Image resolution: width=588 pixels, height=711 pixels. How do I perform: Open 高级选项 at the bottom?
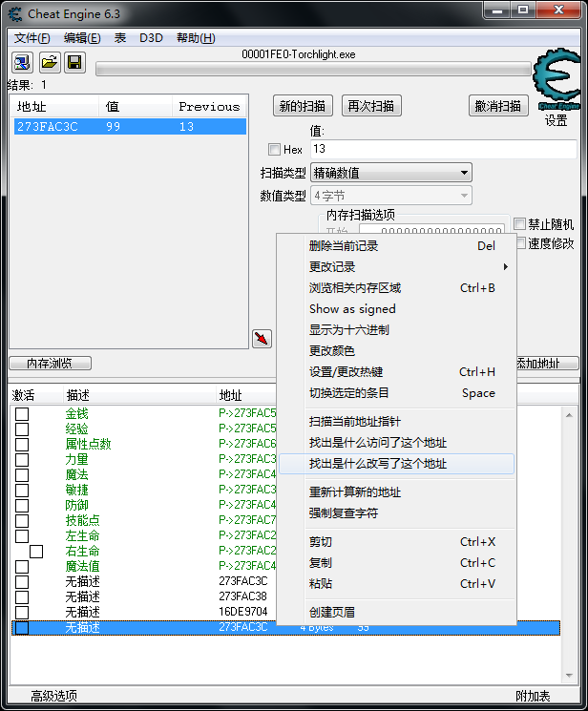[53, 696]
